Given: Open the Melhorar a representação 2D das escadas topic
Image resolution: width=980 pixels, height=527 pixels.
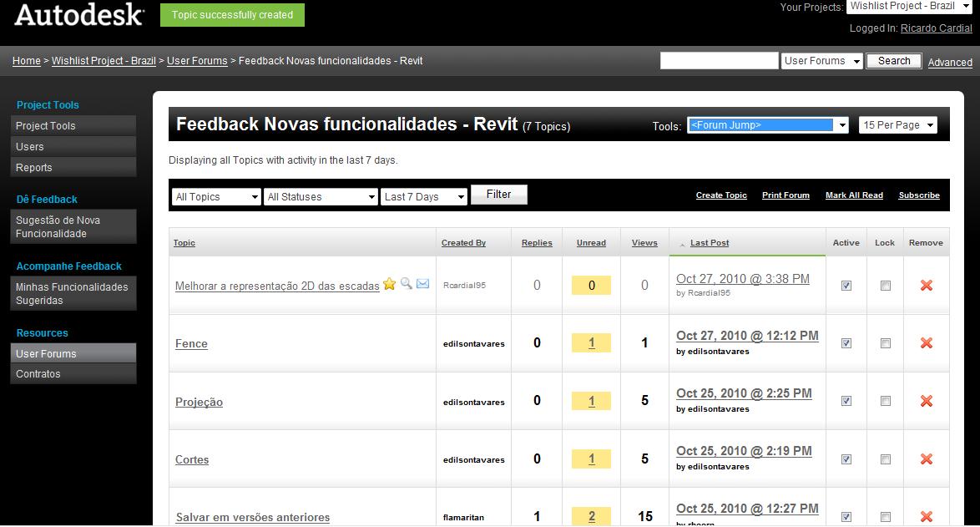Looking at the screenshot, I should (x=277, y=286).
